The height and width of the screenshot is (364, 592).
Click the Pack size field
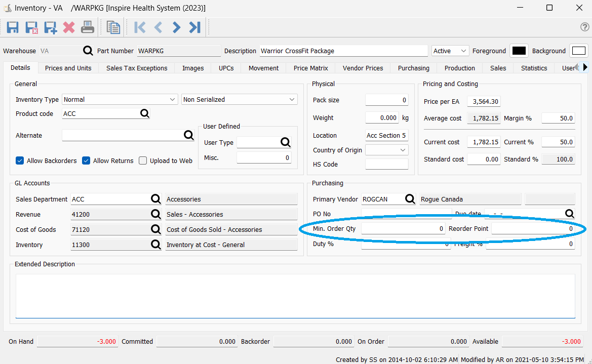(x=386, y=100)
